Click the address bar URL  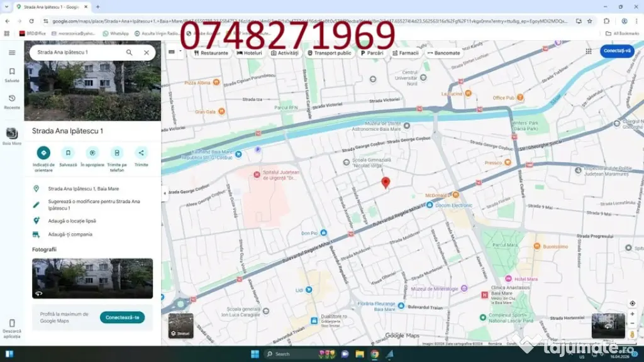click(310, 21)
